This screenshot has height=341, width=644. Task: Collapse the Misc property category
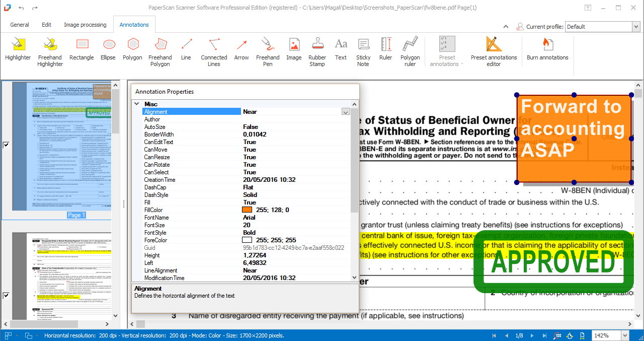coord(136,104)
